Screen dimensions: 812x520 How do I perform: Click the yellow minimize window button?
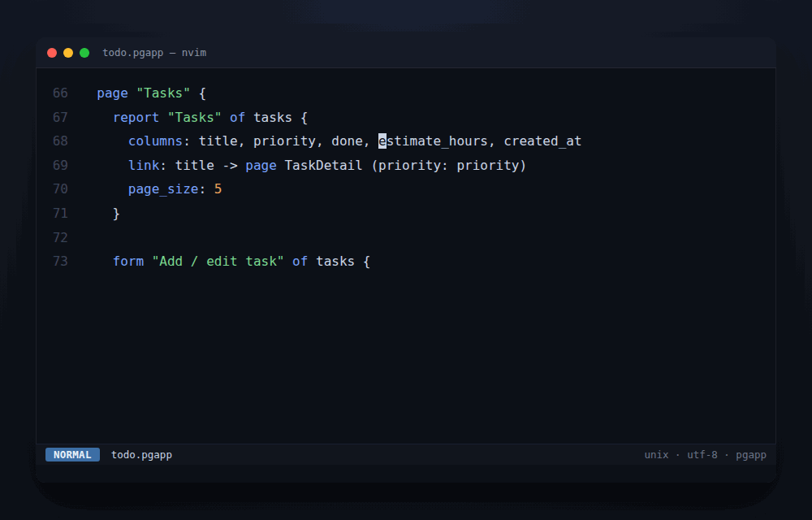[68, 53]
